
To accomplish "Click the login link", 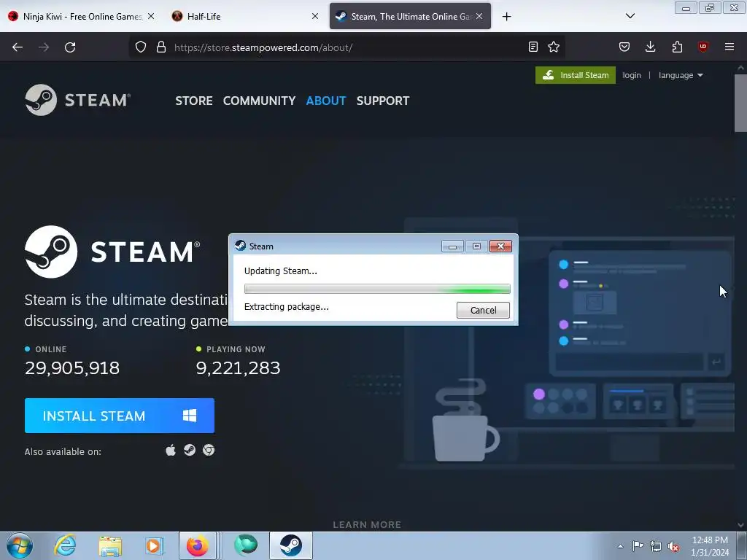I will 632,75.
